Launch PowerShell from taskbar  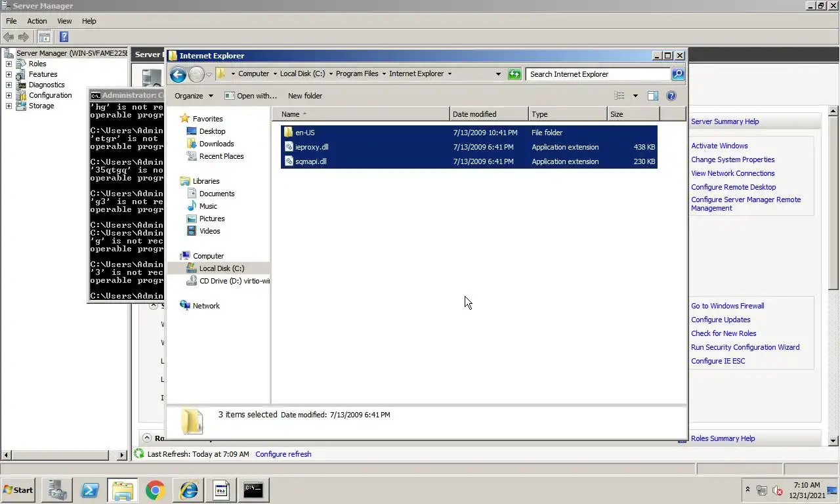89,490
